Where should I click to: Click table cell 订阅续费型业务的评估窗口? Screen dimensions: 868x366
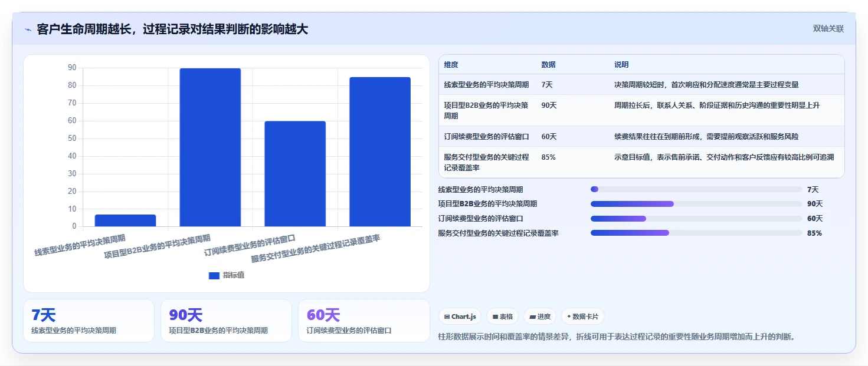click(x=486, y=136)
